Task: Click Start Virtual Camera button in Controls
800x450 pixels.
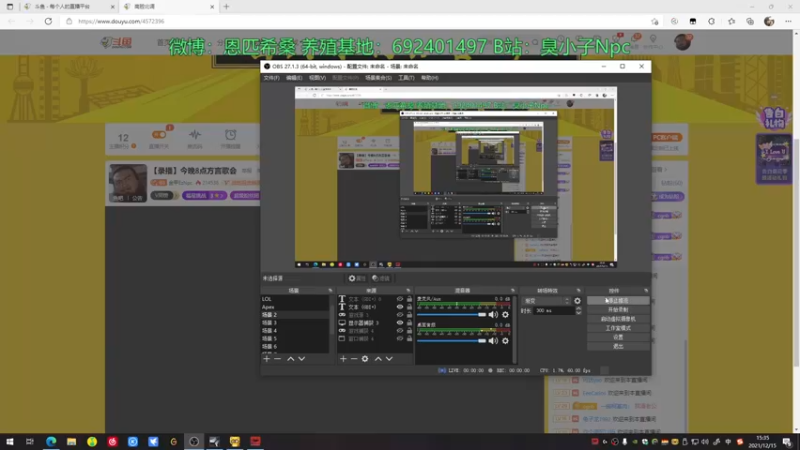Action: coord(618,319)
